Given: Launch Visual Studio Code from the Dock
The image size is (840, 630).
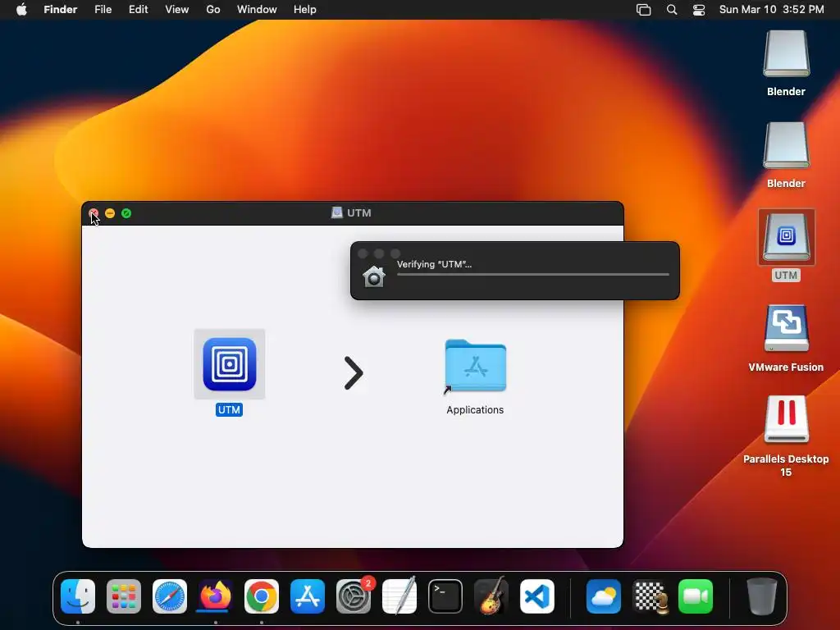Looking at the screenshot, I should pos(537,596).
